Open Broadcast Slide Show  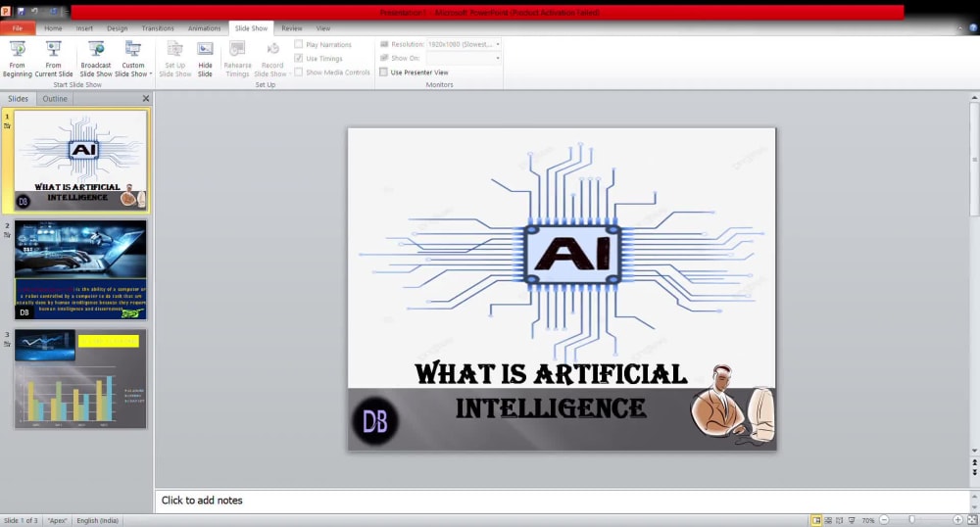pyautogui.click(x=96, y=60)
